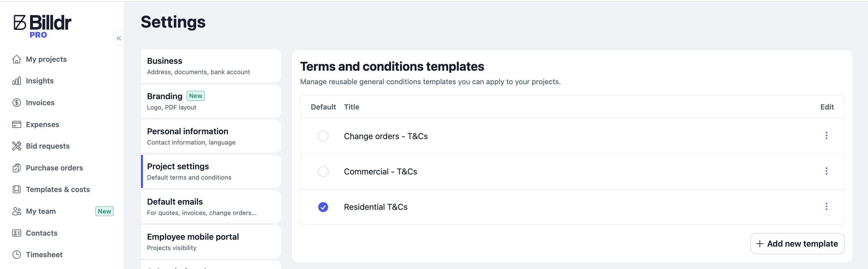The height and width of the screenshot is (269, 868).
Task: Open edit menu for Residential T&Cs
Action: 826,207
